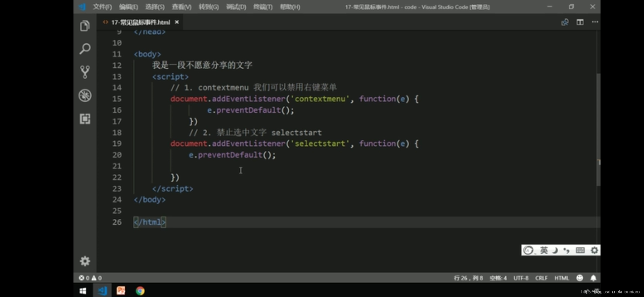Change end-of-line sequence CRLF

(x=541, y=278)
